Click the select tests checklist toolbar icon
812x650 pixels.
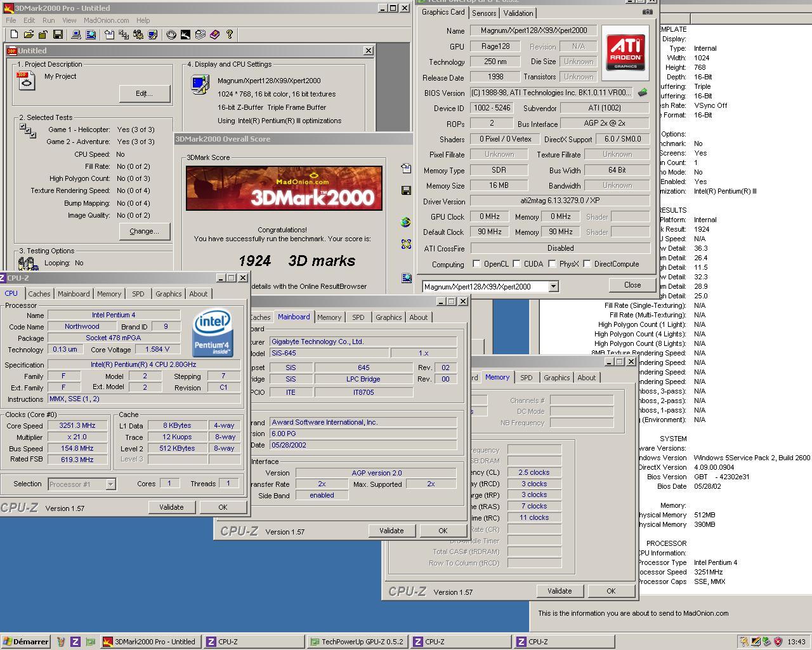point(124,34)
